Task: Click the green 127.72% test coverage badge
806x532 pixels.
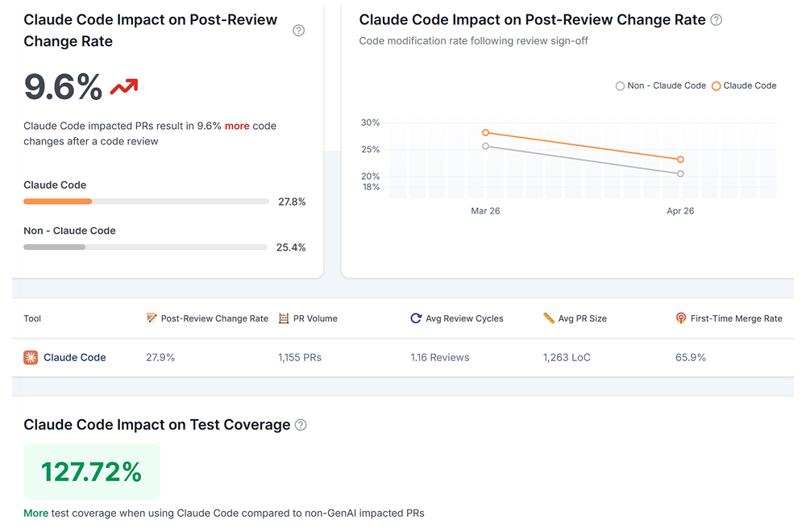Action: click(92, 472)
